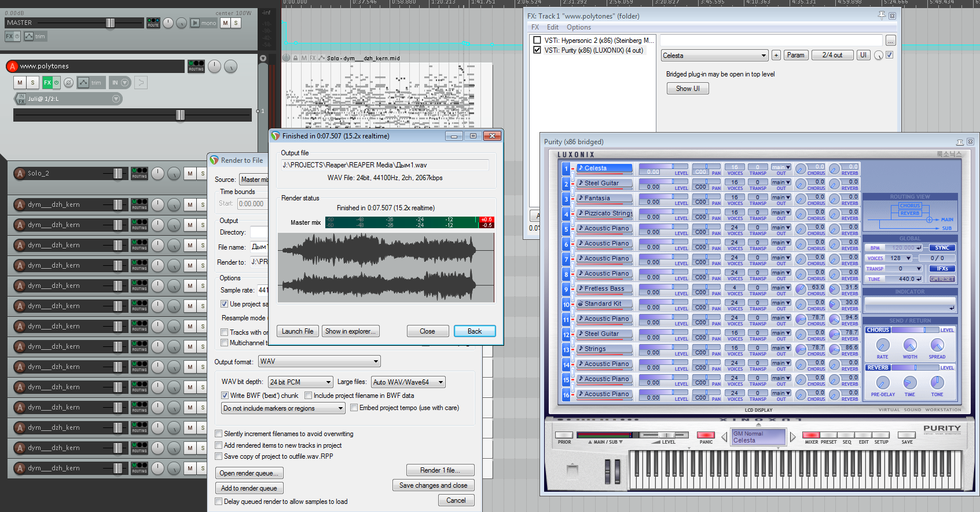Click the master track envelope trim icon
The width and height of the screenshot is (980, 512).
click(29, 36)
